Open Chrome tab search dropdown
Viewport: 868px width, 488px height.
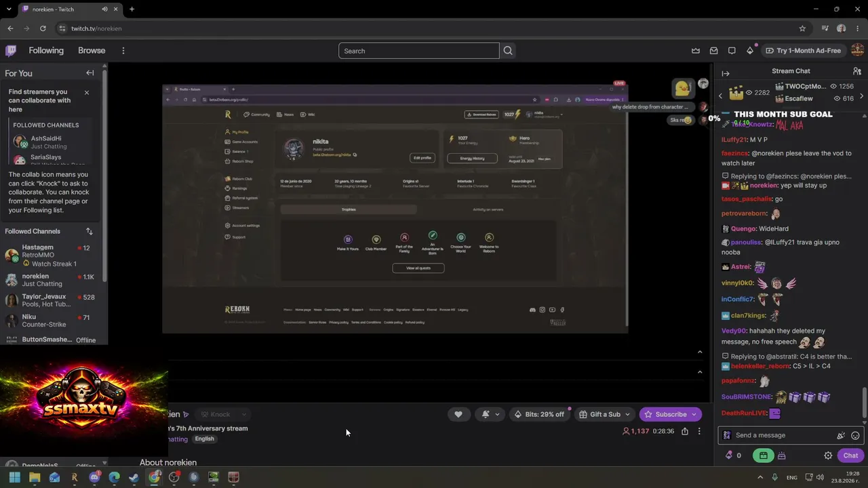click(x=8, y=9)
